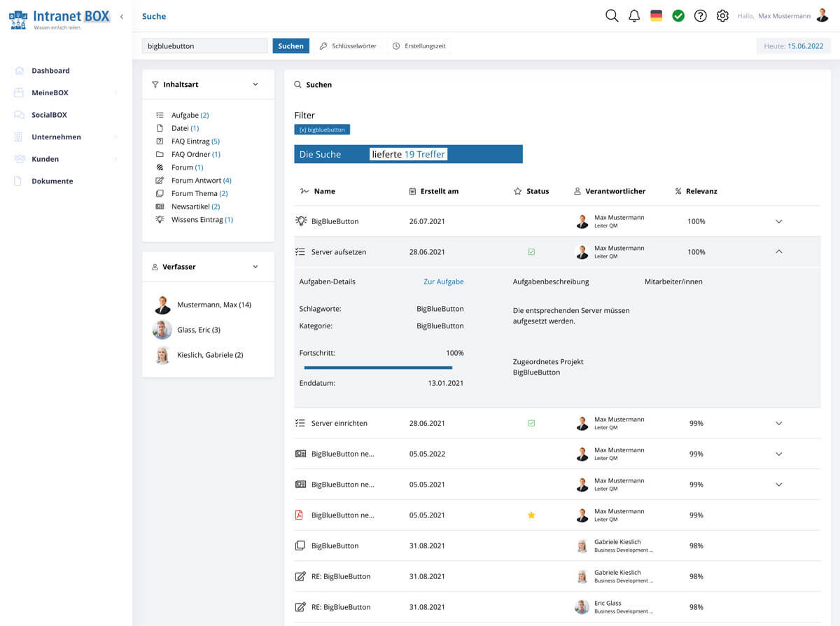Switch language via German flag icon
The height and width of the screenshot is (626, 840).
[x=656, y=15]
